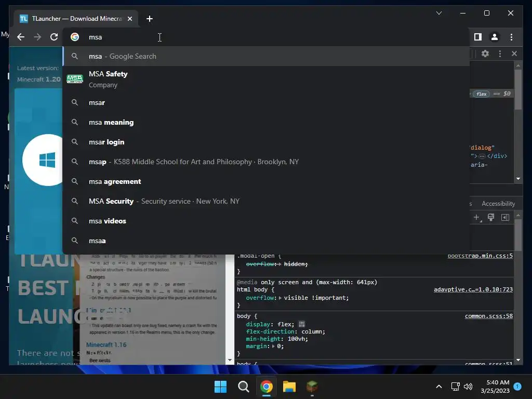Select the 'msa agreement' suggestion
Viewport: 532px width, 399px height.
click(267, 181)
